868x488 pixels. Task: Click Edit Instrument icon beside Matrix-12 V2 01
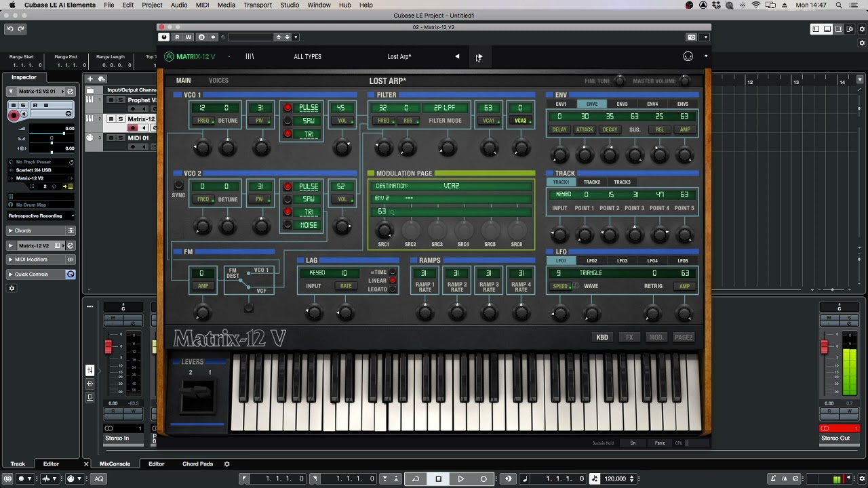(x=70, y=91)
